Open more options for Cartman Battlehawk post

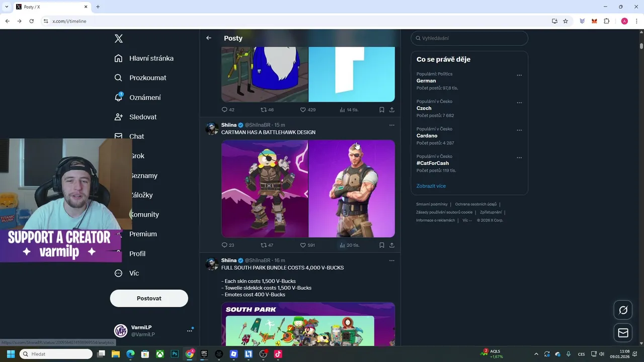pos(392,125)
